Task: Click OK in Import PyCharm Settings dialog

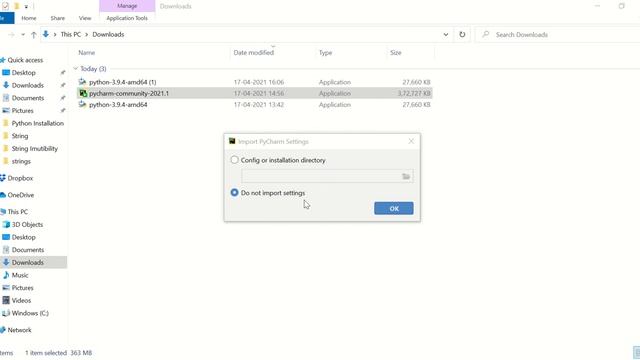Action: click(x=393, y=208)
